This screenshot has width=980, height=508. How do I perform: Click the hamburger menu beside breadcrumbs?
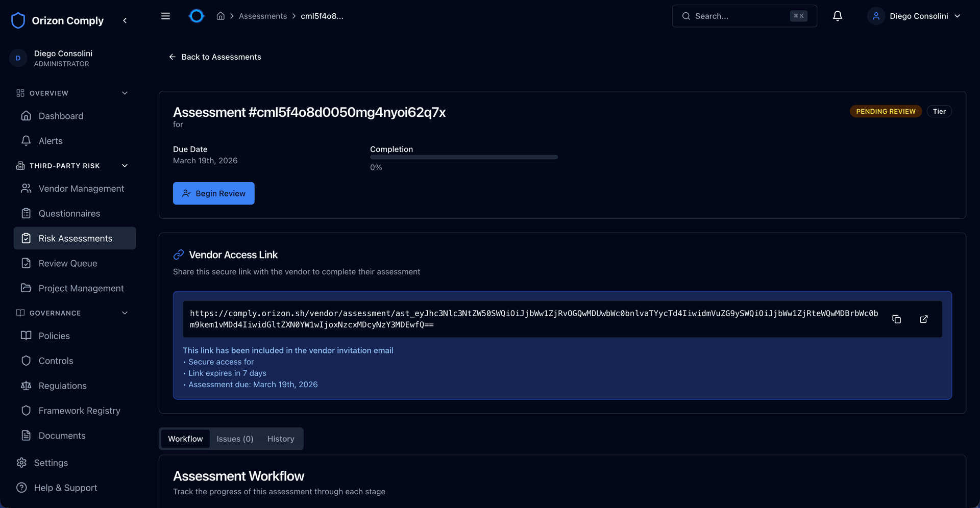(x=165, y=16)
